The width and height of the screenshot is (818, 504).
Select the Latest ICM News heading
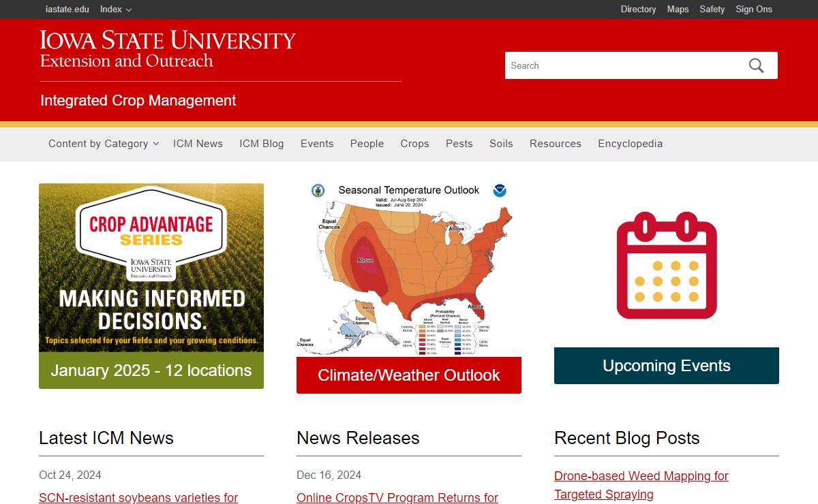tap(106, 438)
